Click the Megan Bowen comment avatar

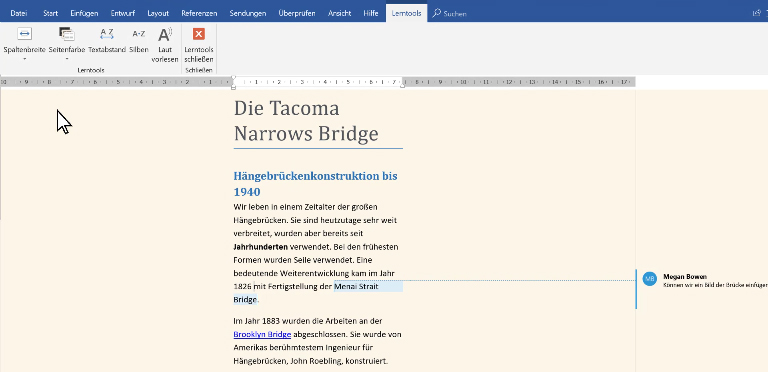tap(650, 278)
